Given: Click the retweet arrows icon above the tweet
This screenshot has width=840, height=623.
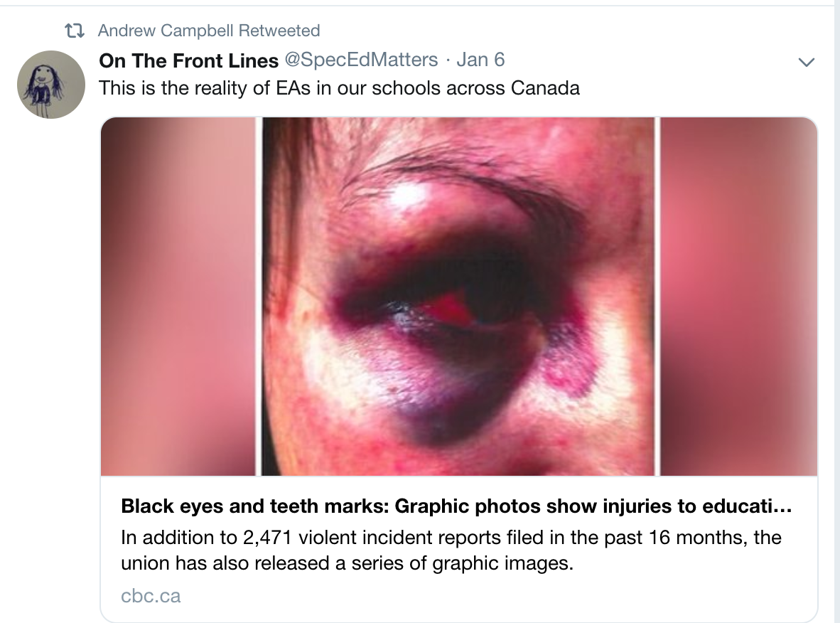Looking at the screenshot, I should 75,31.
